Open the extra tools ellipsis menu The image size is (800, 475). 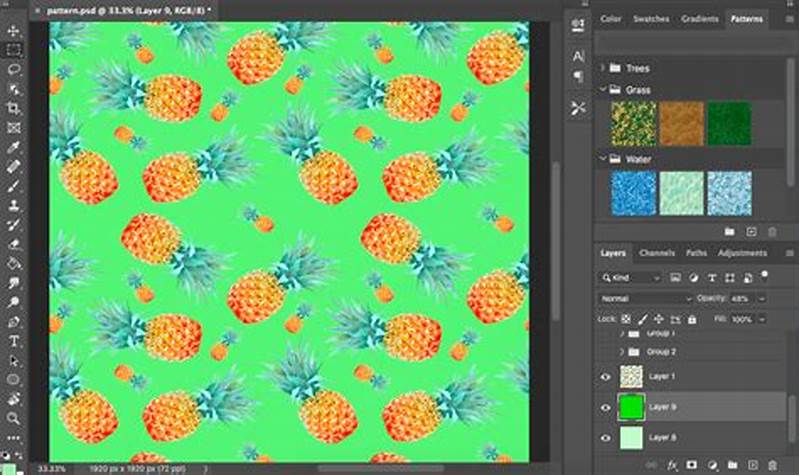(x=14, y=438)
